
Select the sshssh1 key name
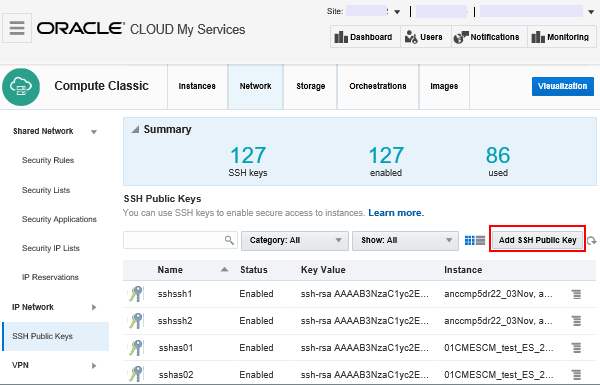[175, 294]
